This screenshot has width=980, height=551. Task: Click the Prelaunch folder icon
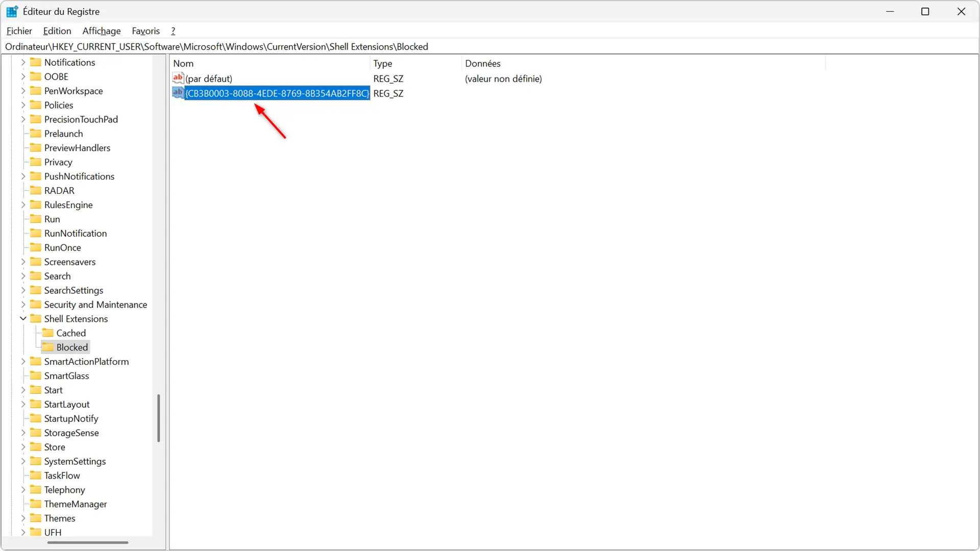(36, 134)
